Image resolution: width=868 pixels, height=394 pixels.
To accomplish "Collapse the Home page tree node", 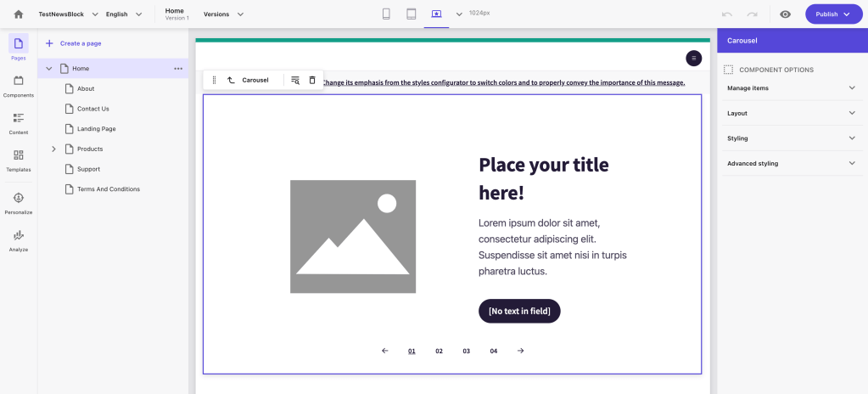I will (48, 69).
